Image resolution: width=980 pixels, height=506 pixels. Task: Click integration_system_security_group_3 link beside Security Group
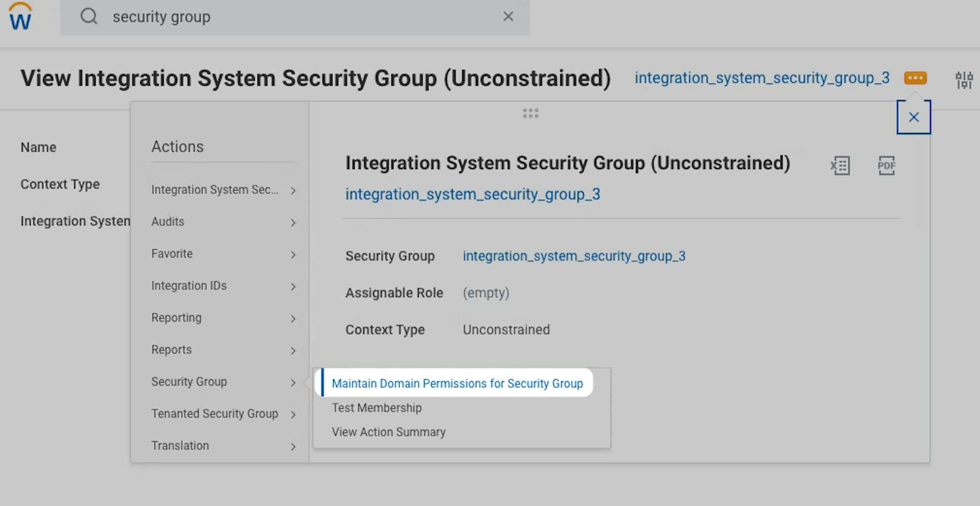click(x=574, y=256)
